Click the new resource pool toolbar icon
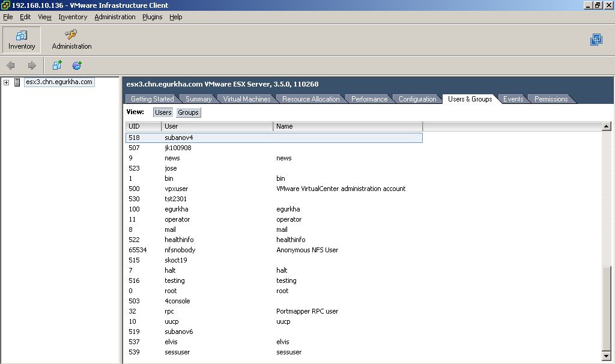 point(77,65)
